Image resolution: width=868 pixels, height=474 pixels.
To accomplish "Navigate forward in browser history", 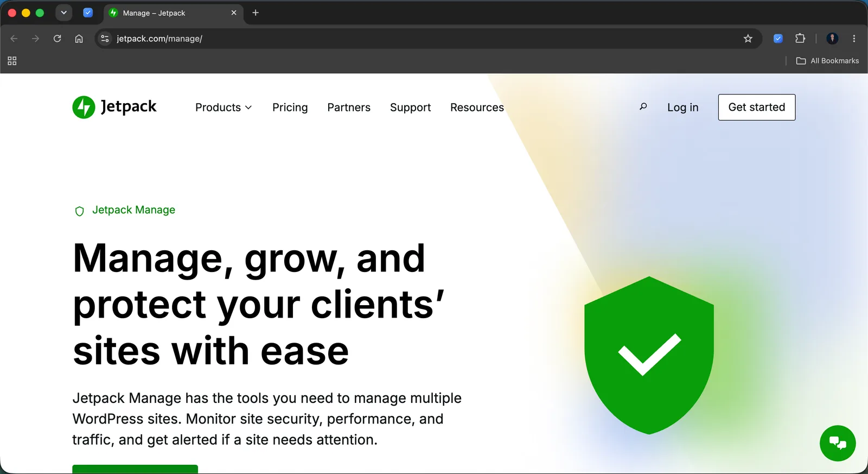I will click(x=35, y=39).
